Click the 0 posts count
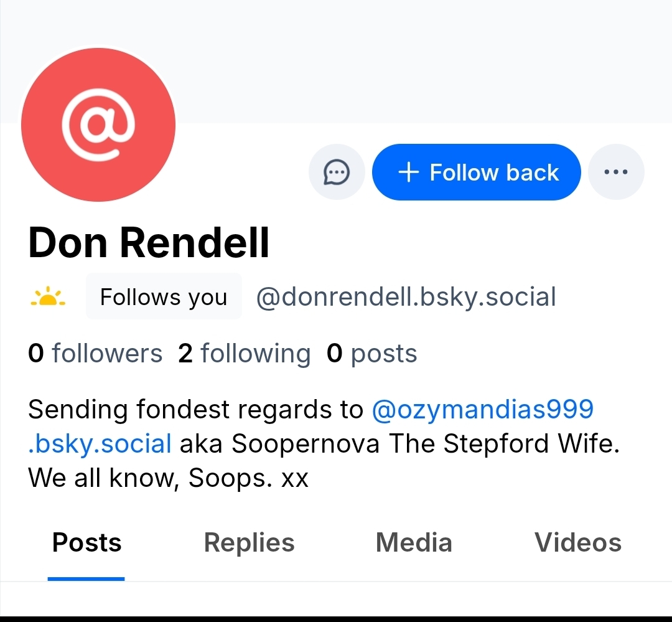The width and height of the screenshot is (672, 622). 371,354
